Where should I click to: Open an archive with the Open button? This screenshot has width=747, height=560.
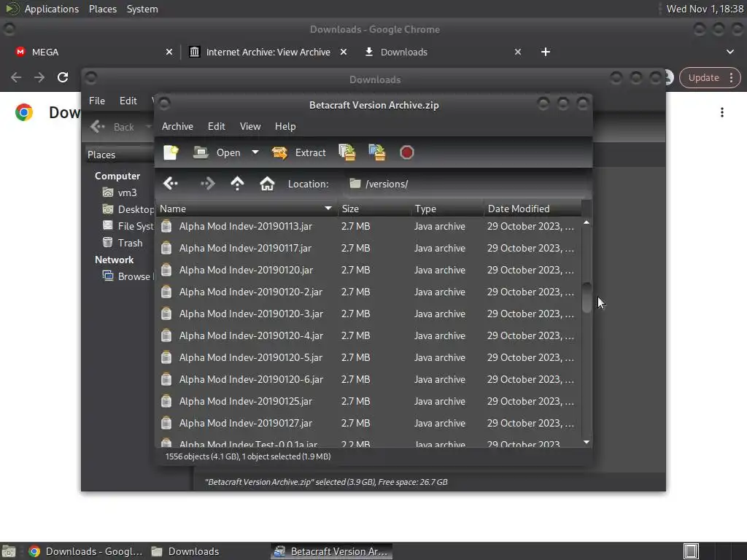point(217,152)
